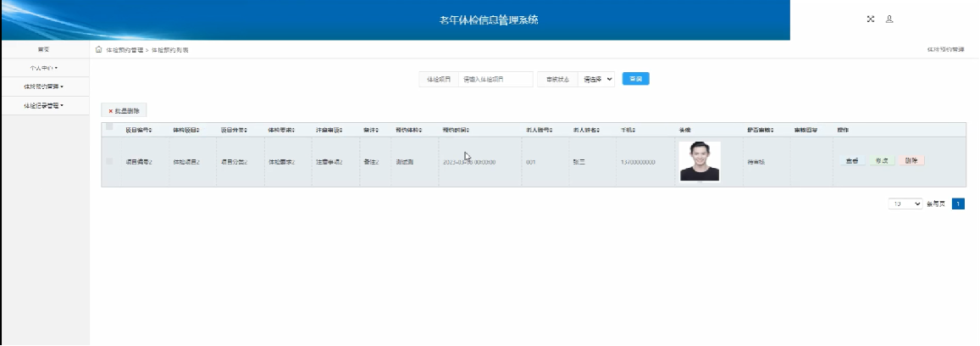Click the 体检预约管理 breadcrumb link
Viewport: 980px width, 346px height.
[125, 49]
